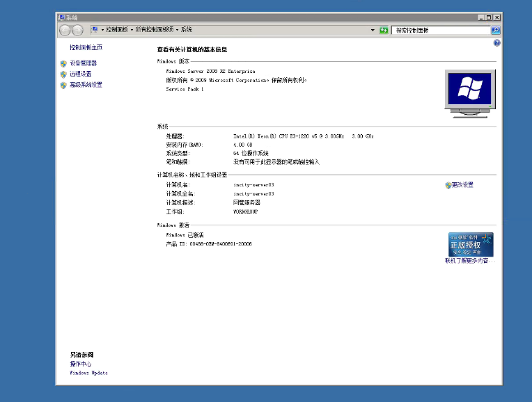Viewport: 532px width, 402px height.
Task: Click the 没有可用于此显示器的笔或触控输入 text
Action: (276, 162)
